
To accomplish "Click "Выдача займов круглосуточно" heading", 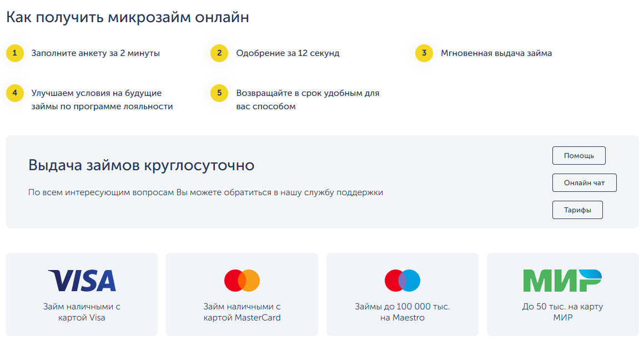I will point(141,165).
